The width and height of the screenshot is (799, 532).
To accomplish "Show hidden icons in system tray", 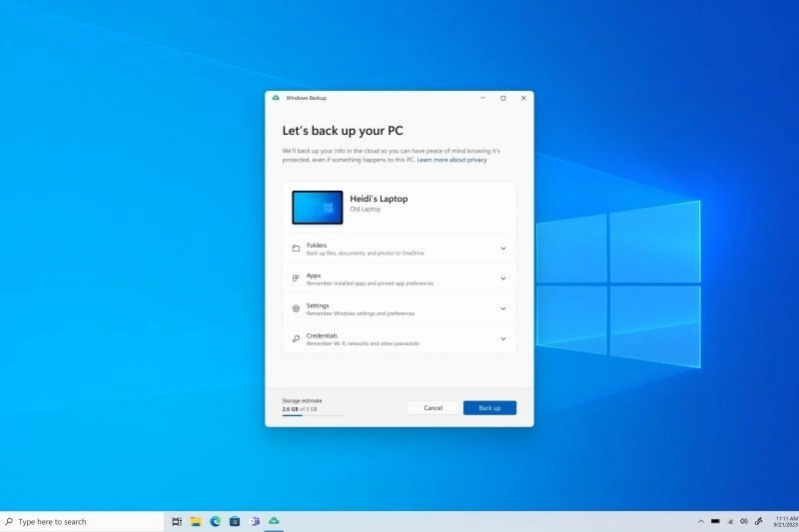I will [699, 521].
